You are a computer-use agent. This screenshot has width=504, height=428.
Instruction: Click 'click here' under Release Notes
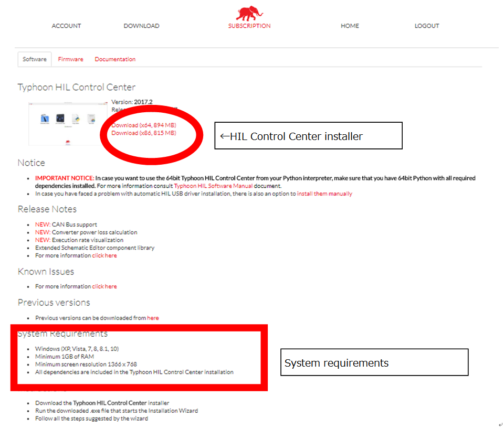click(x=104, y=255)
